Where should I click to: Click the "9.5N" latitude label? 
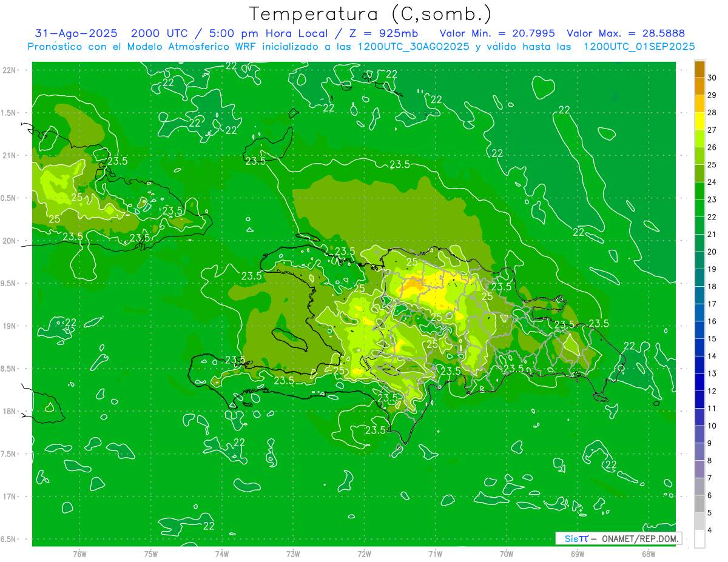pos(9,283)
